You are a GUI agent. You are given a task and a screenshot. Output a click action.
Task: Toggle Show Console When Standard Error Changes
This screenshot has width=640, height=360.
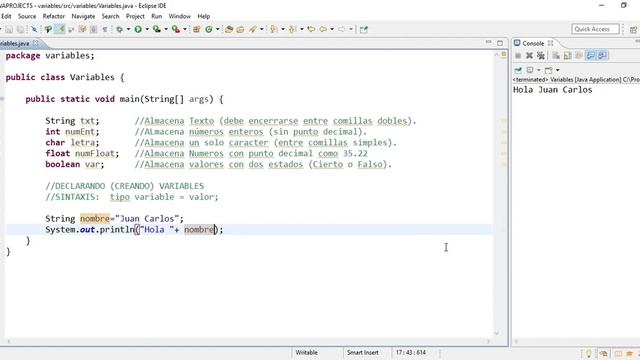pos(602,56)
